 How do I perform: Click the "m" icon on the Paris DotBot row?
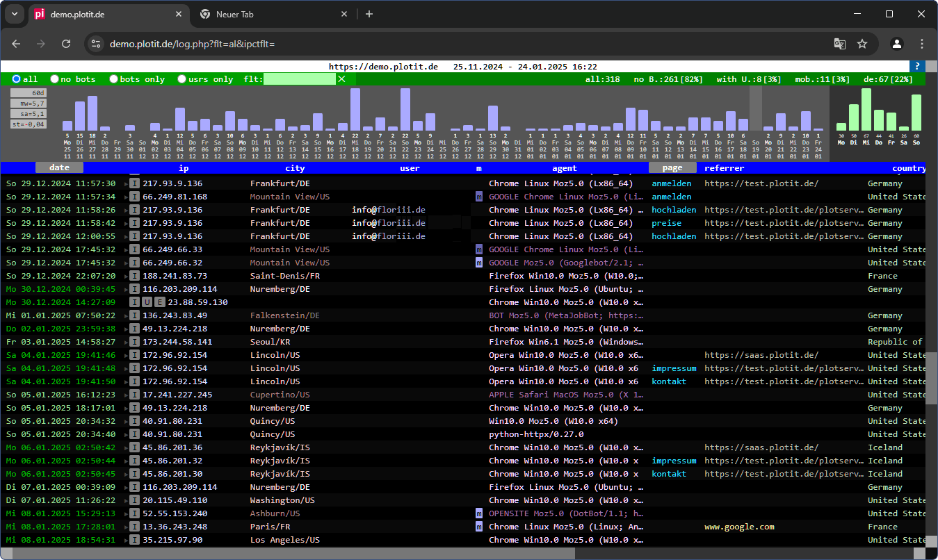478,527
